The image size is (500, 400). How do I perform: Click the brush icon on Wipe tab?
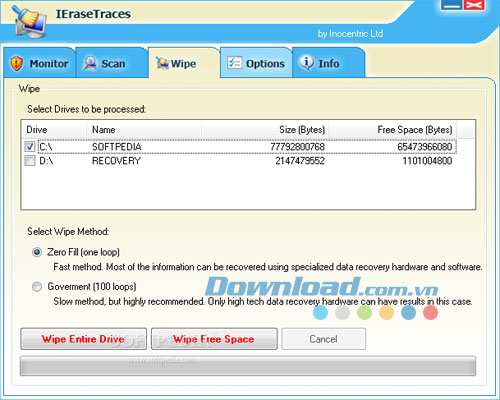click(162, 63)
